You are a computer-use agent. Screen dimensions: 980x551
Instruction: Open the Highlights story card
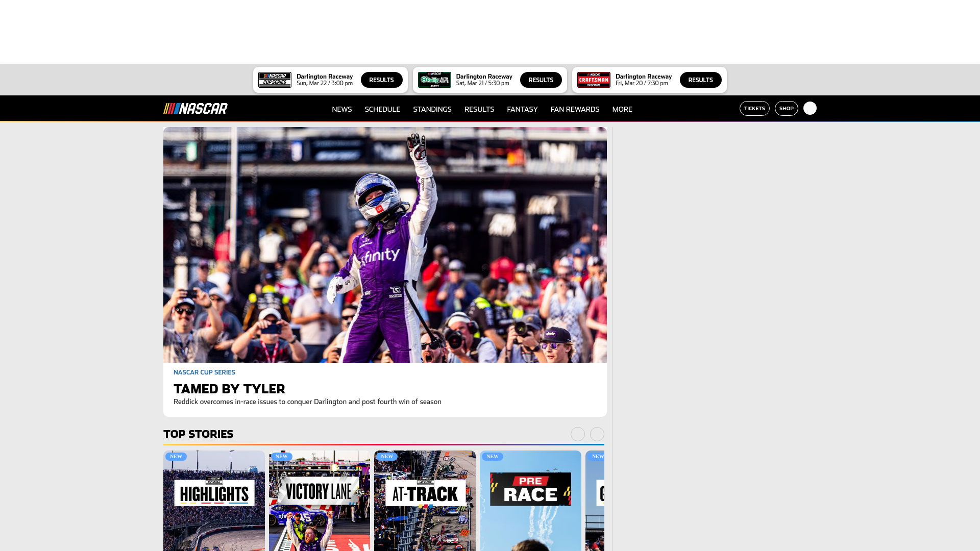214,500
